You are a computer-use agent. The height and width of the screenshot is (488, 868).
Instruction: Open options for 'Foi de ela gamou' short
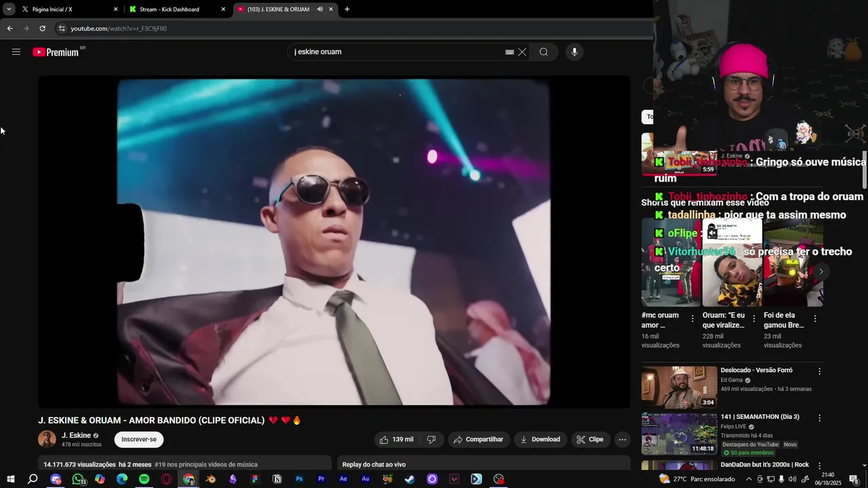point(815,319)
